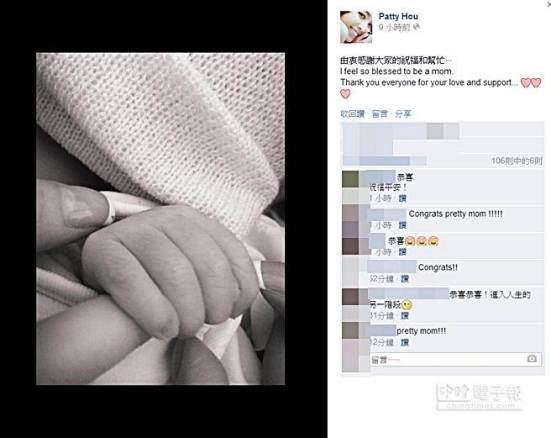Click the 留言 comment link under post
Image resolution: width=551 pixels, height=438 pixels.
(x=380, y=114)
